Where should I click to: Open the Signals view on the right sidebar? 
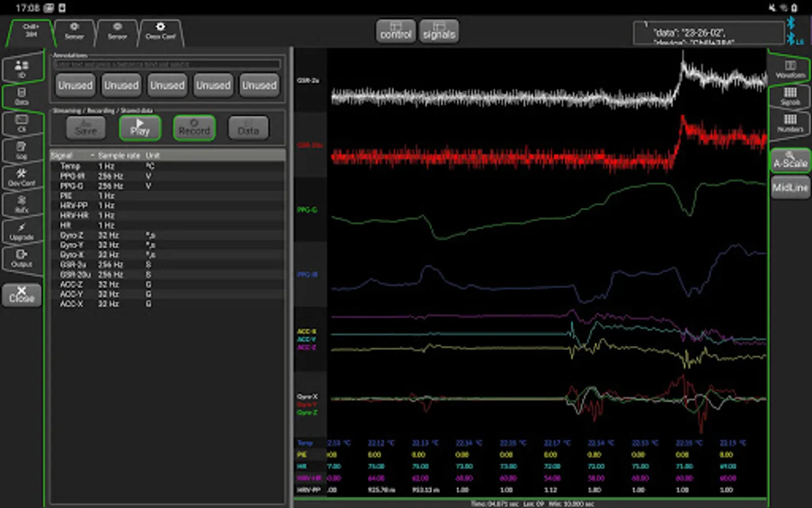(790, 96)
